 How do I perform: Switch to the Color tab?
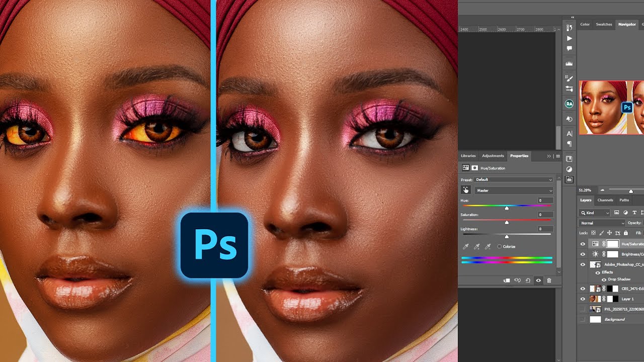point(585,24)
